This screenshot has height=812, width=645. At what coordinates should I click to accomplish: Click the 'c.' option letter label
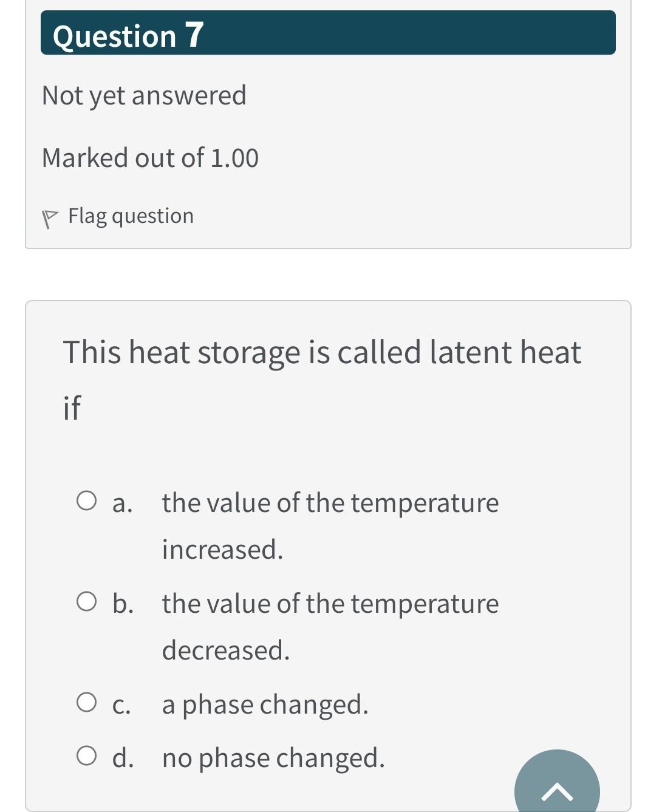[x=122, y=705]
